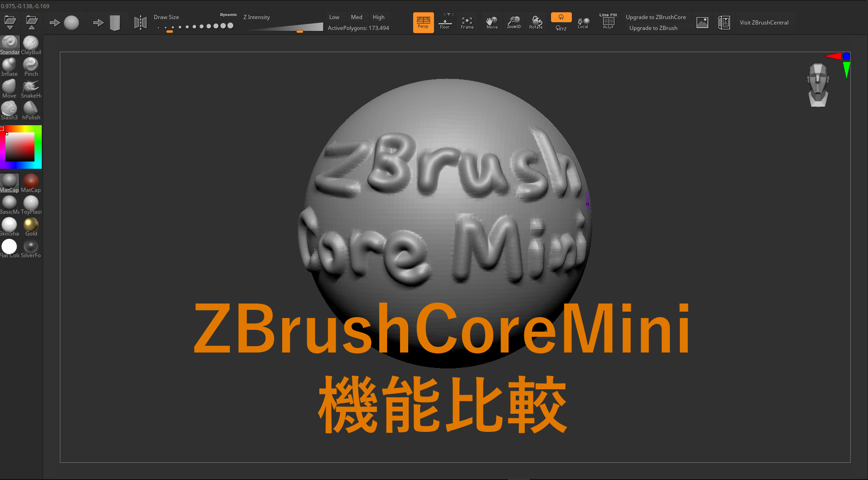
Task: Frame the model in view
Action: click(467, 22)
